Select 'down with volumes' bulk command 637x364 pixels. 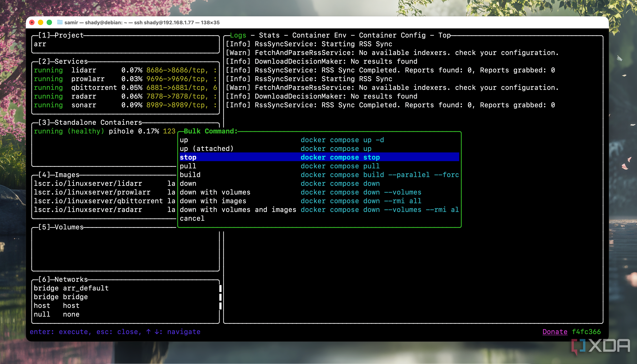(215, 192)
